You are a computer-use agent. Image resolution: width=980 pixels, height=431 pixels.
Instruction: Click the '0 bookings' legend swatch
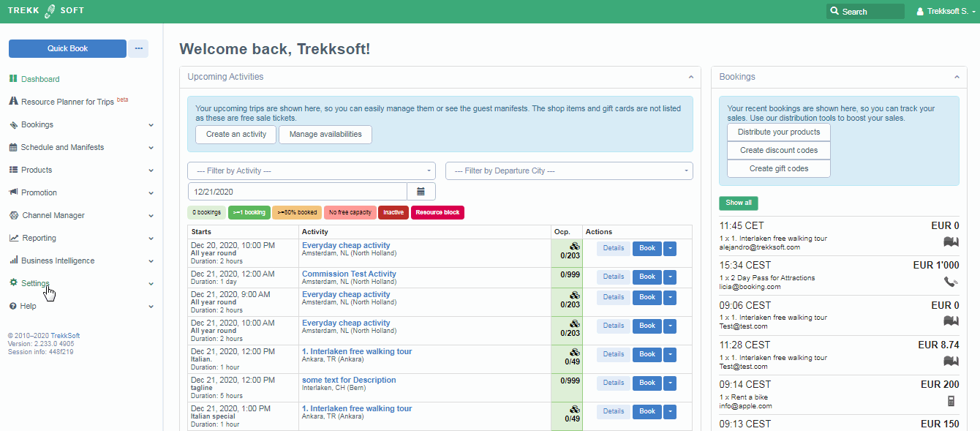click(x=207, y=213)
